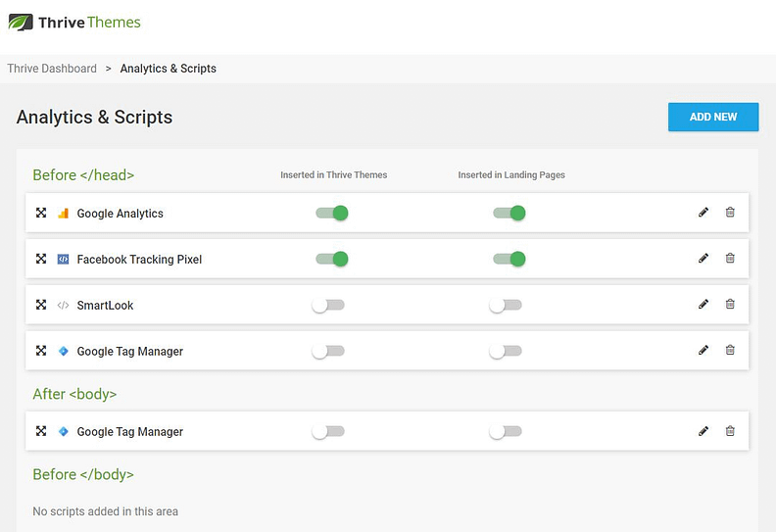776x532 pixels.
Task: Click the move handle on the Before </head> Google Tag Manager row
Action: click(x=41, y=351)
